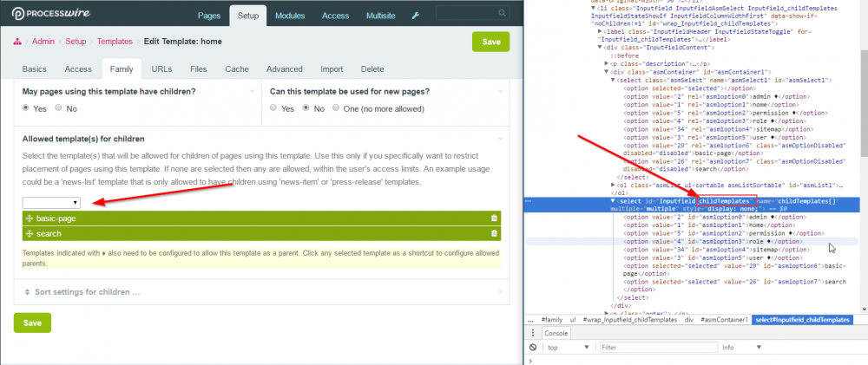Collapse 'May pages have children' field chevron
Image resolution: width=868 pixels, height=365 pixels.
pyautogui.click(x=253, y=91)
